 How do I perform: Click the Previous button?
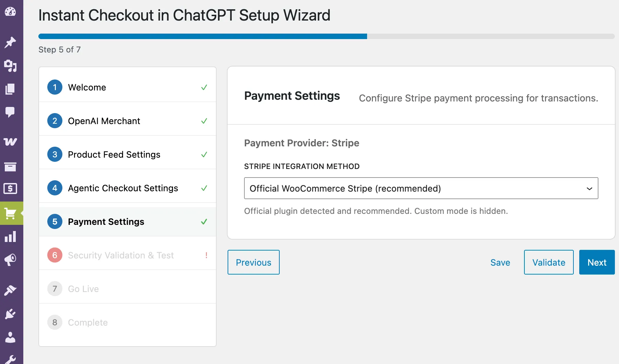(x=253, y=262)
